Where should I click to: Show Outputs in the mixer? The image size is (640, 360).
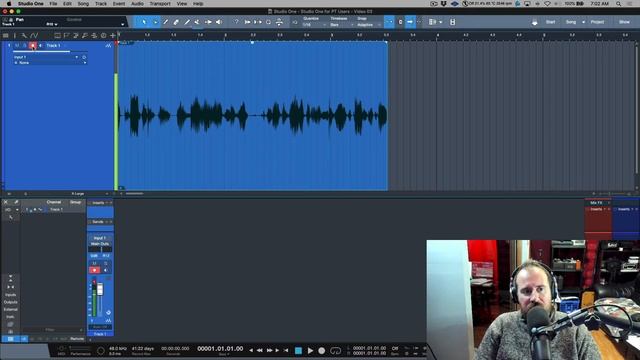click(x=11, y=302)
